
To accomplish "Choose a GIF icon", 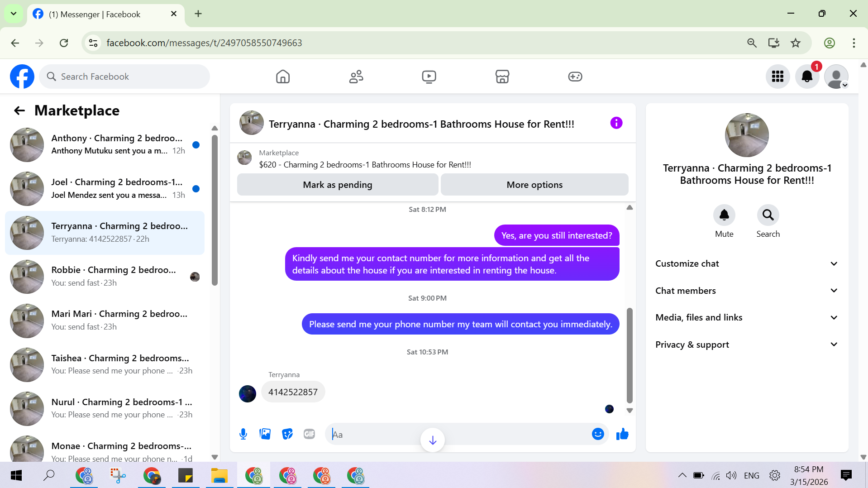I will pos(310,434).
